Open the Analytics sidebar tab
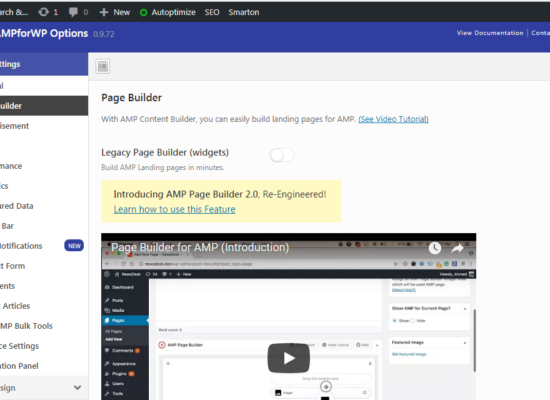 [44, 186]
